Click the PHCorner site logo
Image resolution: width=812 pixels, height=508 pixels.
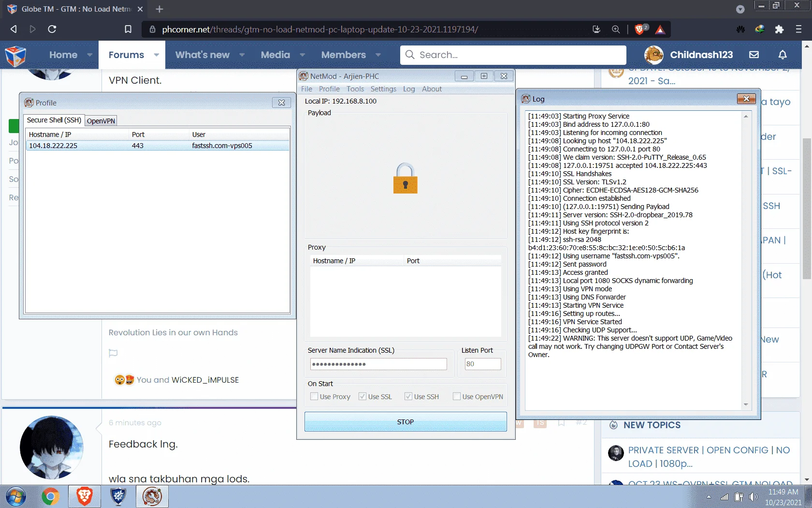tap(15, 55)
